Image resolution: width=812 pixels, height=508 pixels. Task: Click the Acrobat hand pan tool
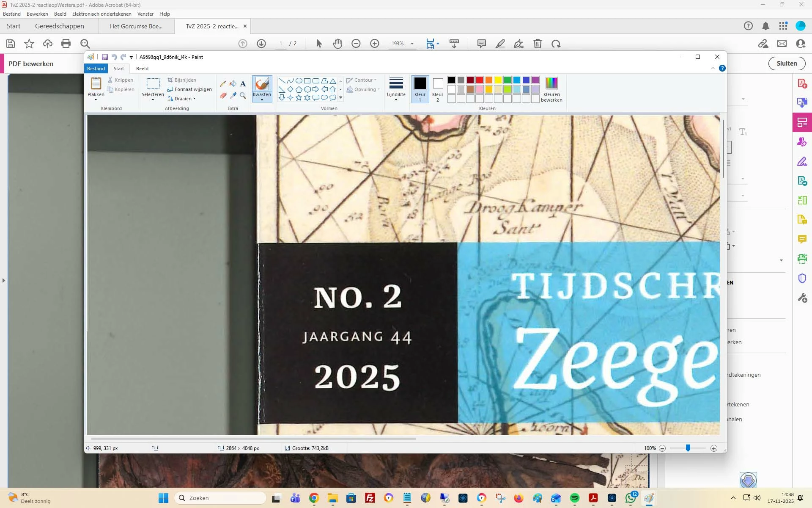(x=337, y=44)
